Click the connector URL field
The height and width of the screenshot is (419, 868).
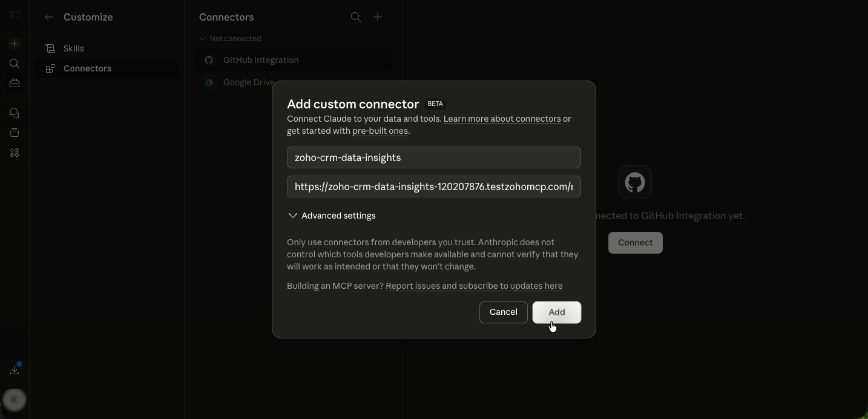click(x=434, y=186)
